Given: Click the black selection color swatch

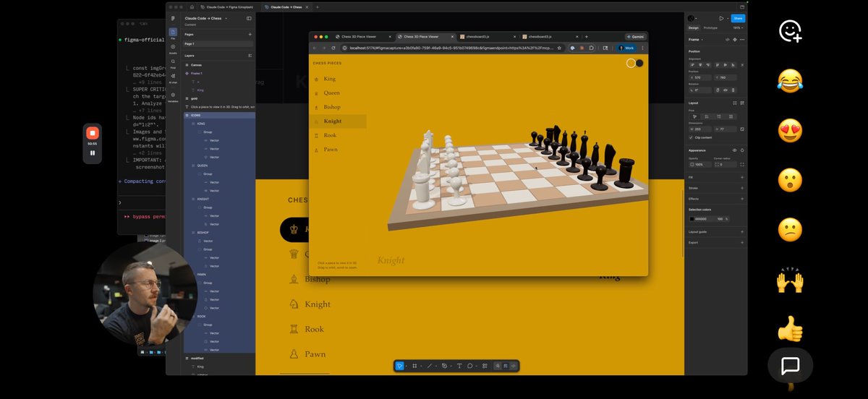Looking at the screenshot, I should [x=692, y=219].
